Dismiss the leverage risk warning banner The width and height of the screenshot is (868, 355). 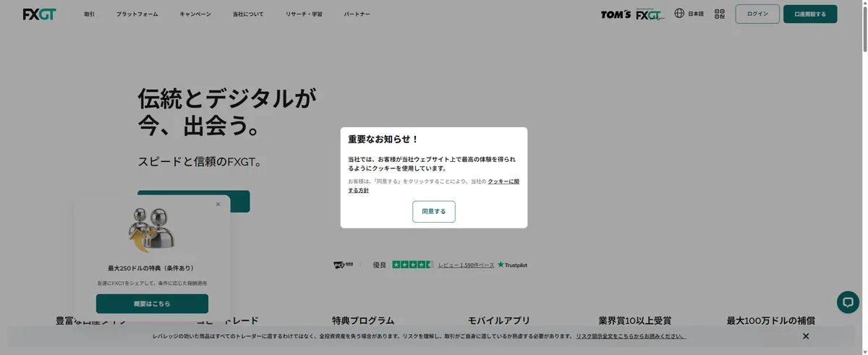(x=806, y=336)
